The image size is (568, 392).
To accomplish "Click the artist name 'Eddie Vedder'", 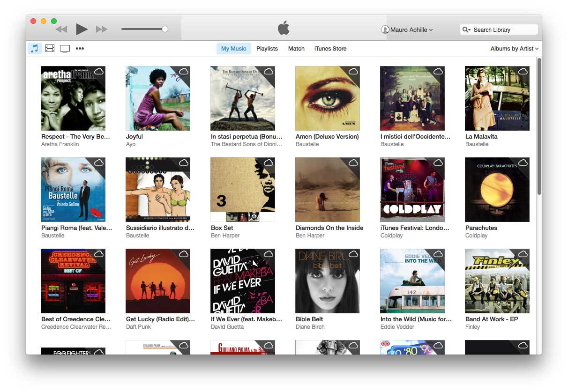I will pyautogui.click(x=397, y=327).
